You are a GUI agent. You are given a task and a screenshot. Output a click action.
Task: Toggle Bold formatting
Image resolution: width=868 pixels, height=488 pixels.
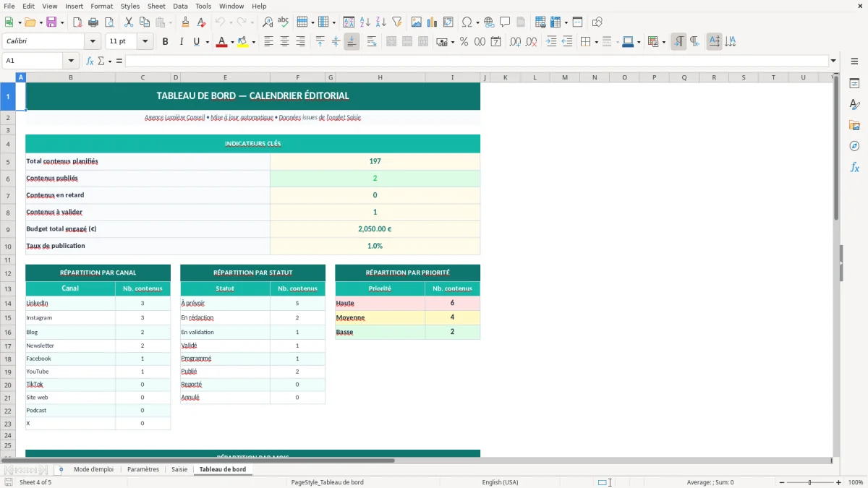coord(166,42)
